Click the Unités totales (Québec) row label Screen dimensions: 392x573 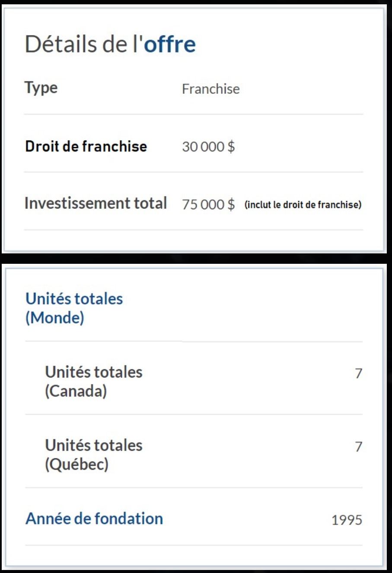click(94, 455)
